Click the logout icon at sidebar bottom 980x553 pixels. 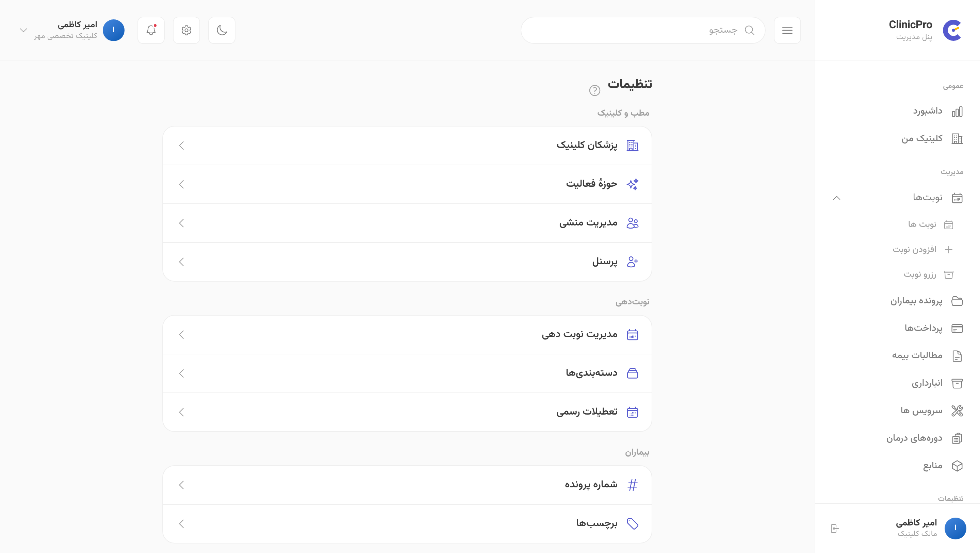[x=835, y=528]
